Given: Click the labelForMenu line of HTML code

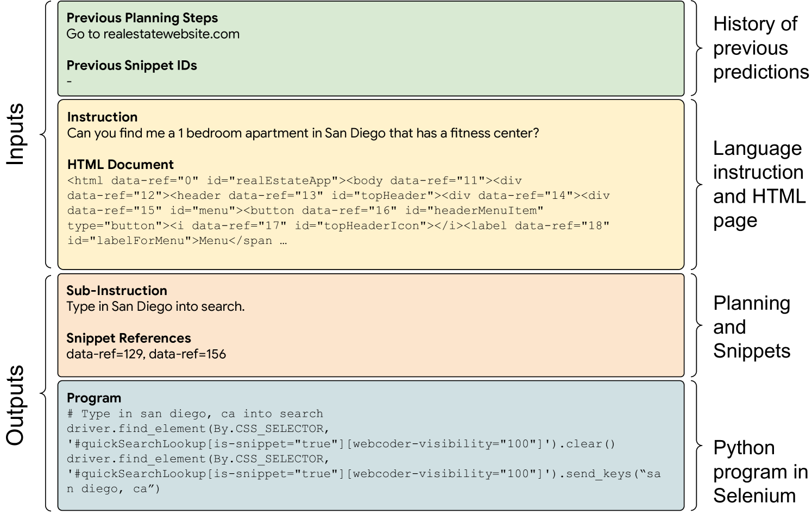Looking at the screenshot, I should click(x=177, y=241).
